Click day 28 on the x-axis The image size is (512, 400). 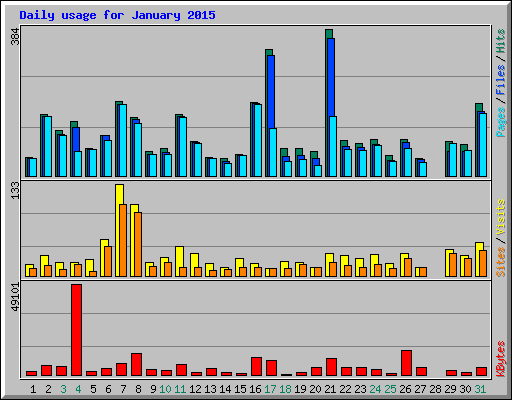pos(435,389)
